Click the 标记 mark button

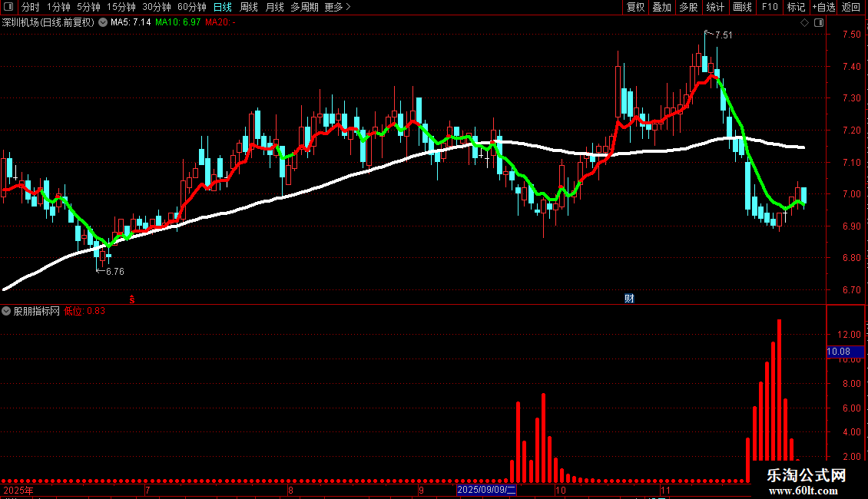(x=796, y=7)
